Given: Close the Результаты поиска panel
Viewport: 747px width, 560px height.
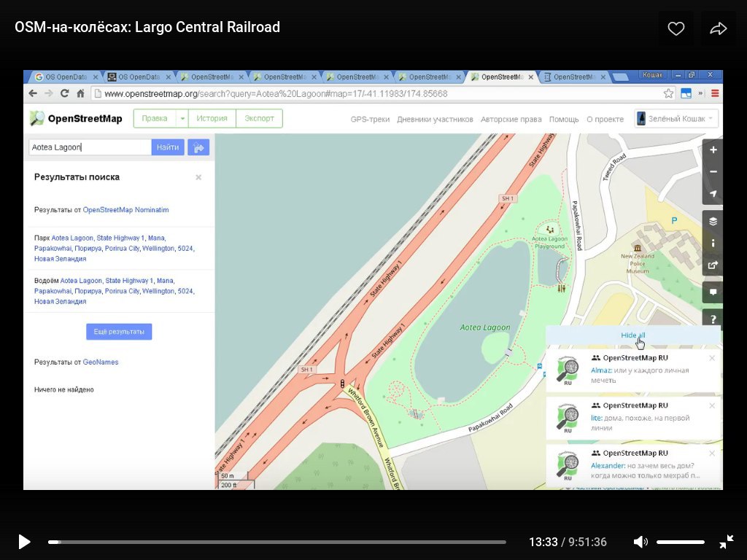Looking at the screenshot, I should tap(198, 177).
